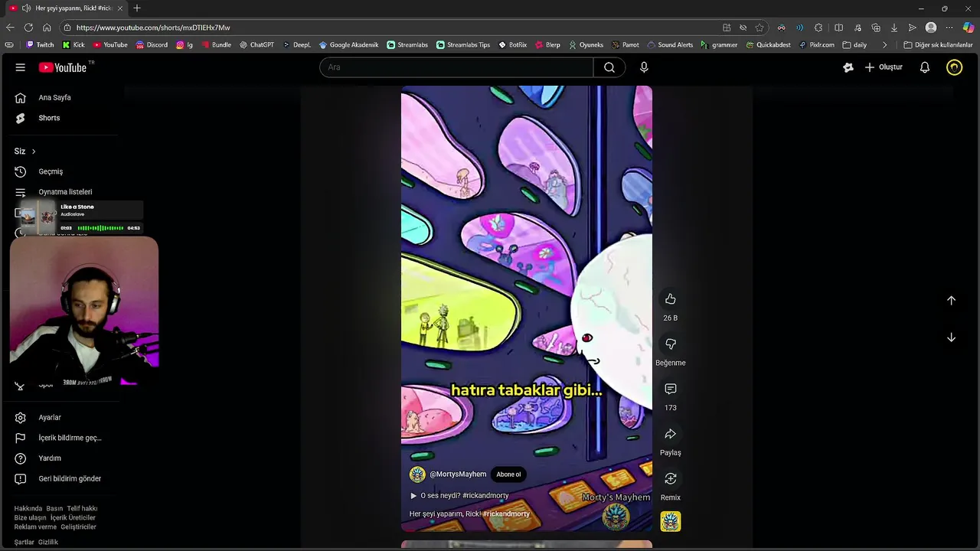Viewport: 980px width, 551px height.
Task: Open Twitch bookmark
Action: click(x=40, y=45)
